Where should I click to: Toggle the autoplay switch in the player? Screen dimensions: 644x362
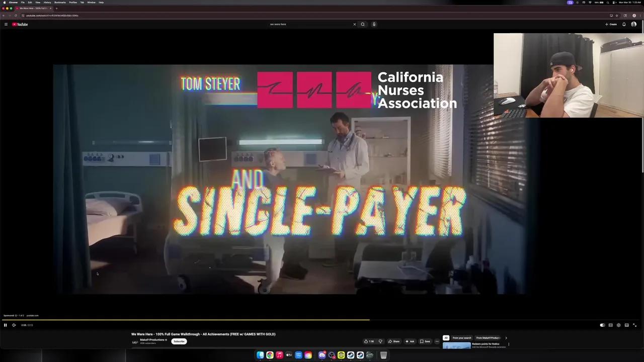[x=602, y=325]
